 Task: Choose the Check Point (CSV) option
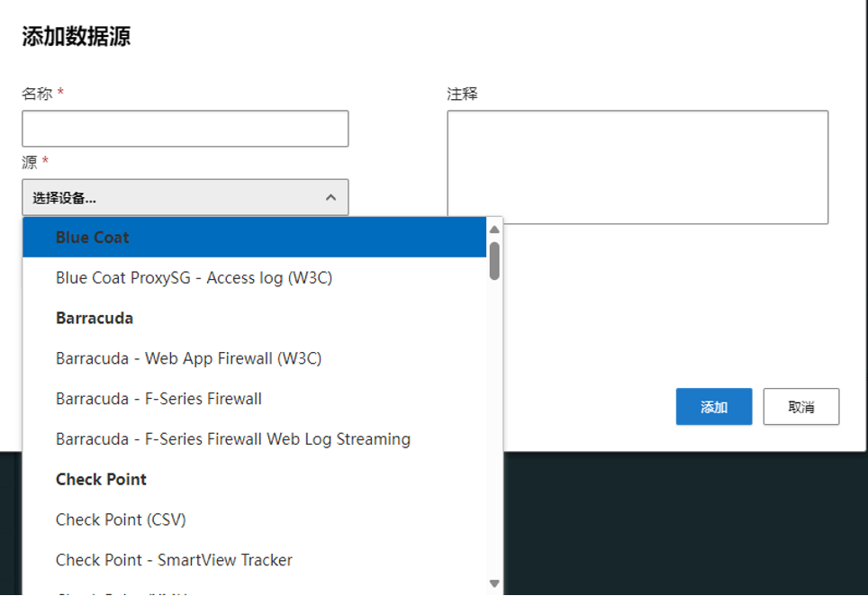(x=255, y=519)
